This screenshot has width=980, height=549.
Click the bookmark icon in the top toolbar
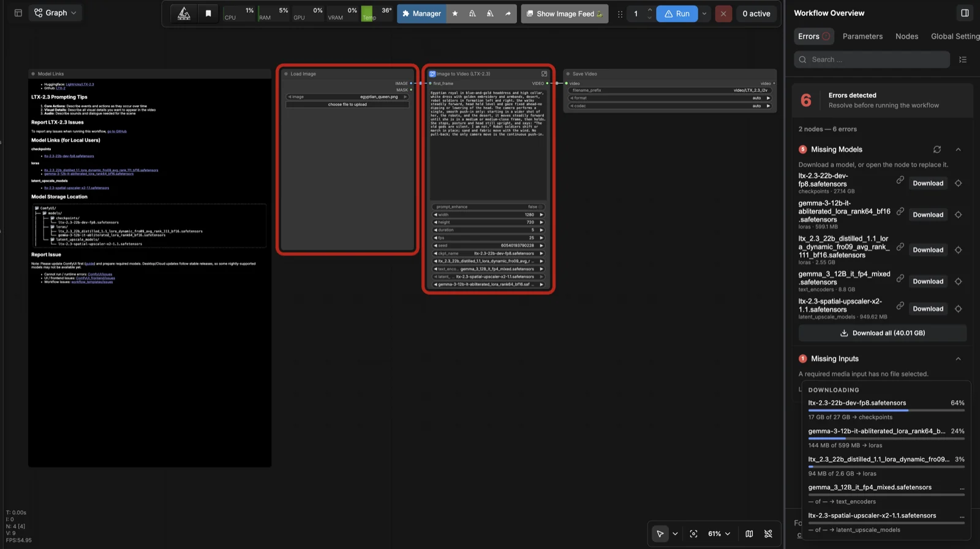(208, 13)
